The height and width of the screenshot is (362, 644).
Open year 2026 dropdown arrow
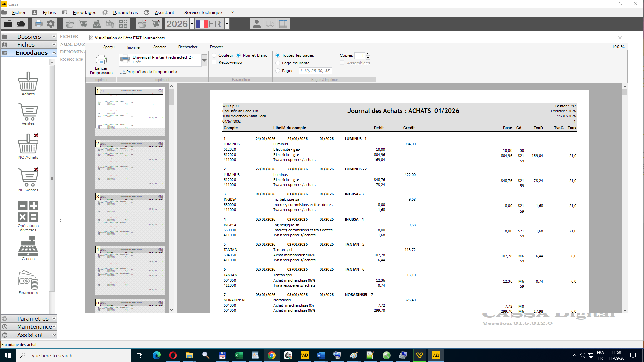pyautogui.click(x=192, y=24)
